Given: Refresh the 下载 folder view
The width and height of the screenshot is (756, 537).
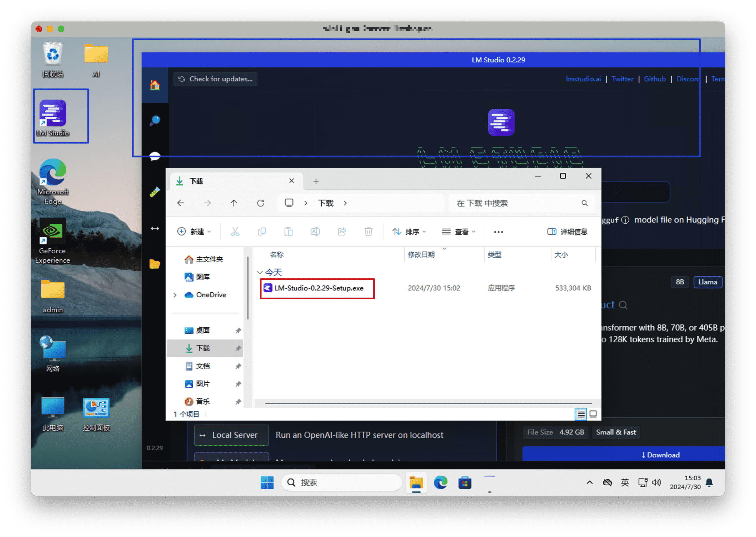Looking at the screenshot, I should point(261,203).
